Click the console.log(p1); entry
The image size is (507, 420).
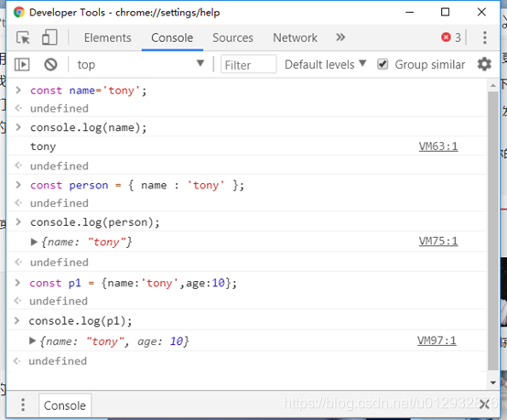click(81, 321)
